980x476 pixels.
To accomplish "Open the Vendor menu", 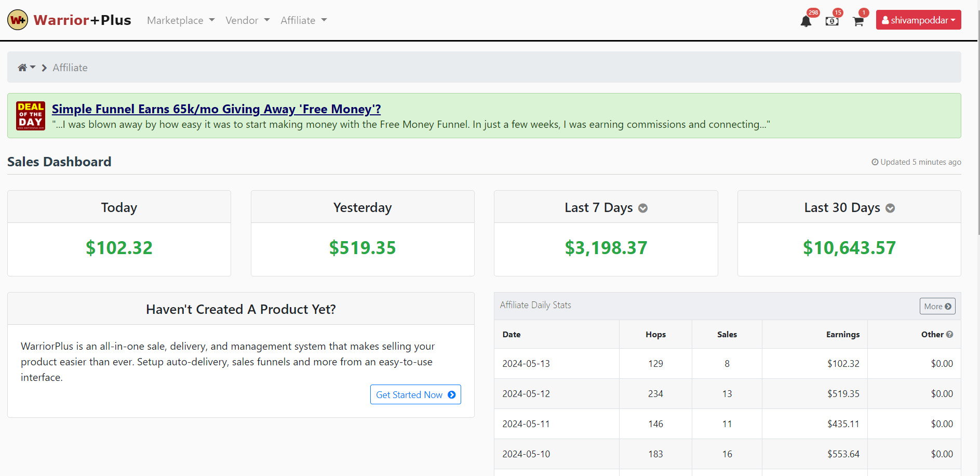I will 247,20.
